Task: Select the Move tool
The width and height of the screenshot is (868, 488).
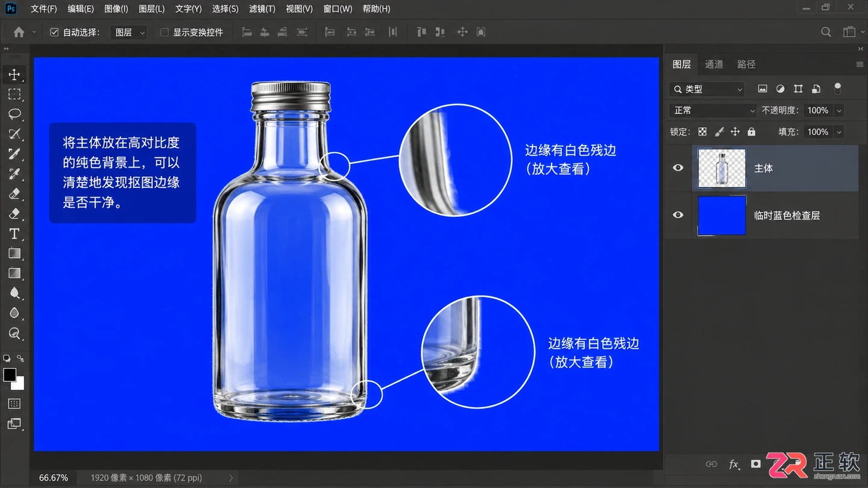Action: 14,75
